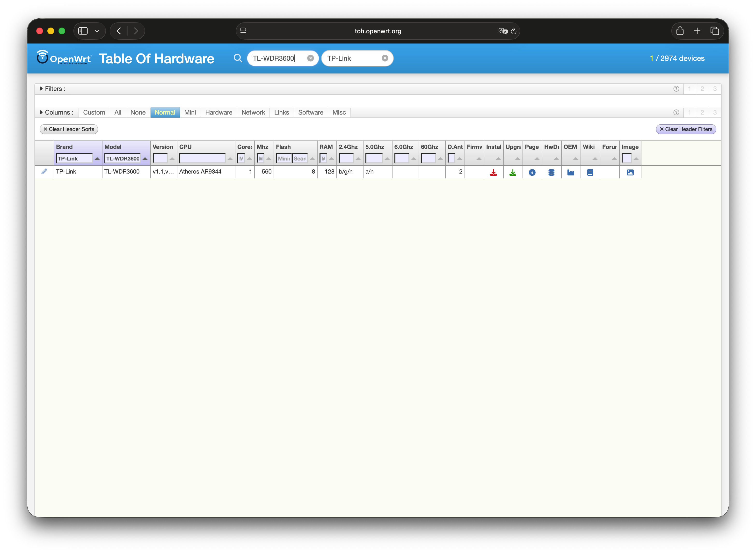Clear the TL-WDR3600 search field
Viewport: 756px width, 553px height.
(310, 58)
